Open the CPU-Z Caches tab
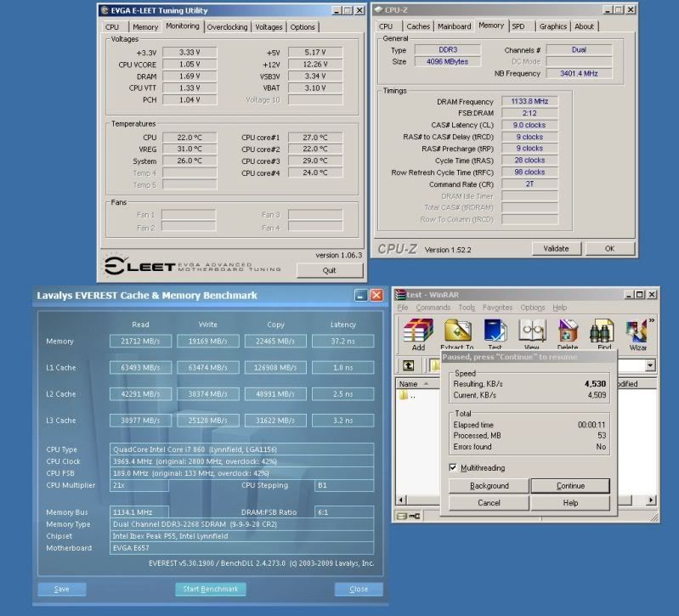This screenshot has height=616, width=679. pos(418,26)
